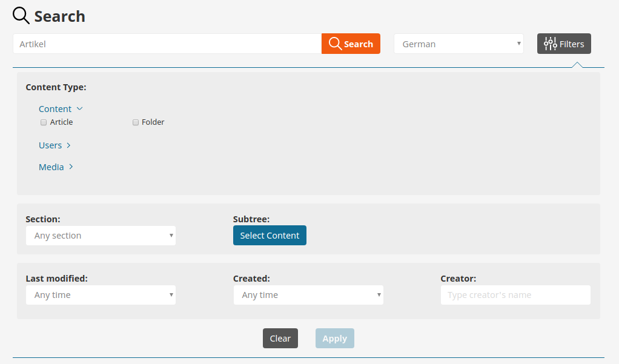
Task: Click the Clear button
Action: pos(280,339)
